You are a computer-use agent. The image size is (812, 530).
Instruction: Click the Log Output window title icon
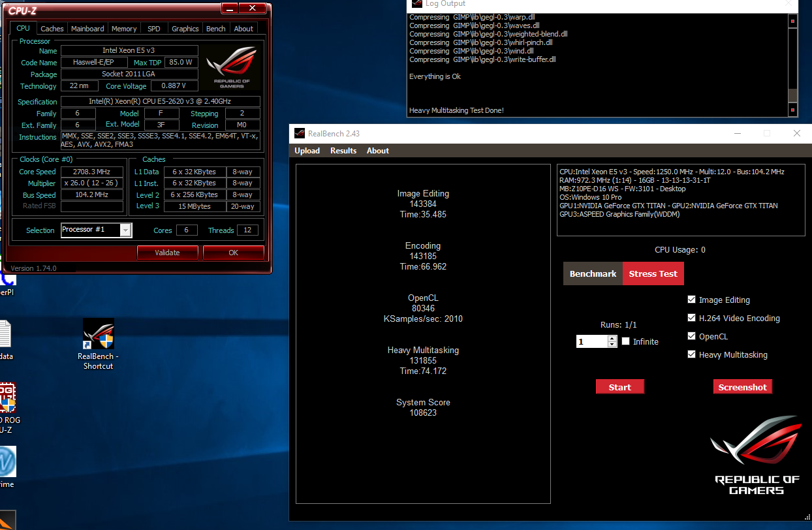(x=416, y=3)
